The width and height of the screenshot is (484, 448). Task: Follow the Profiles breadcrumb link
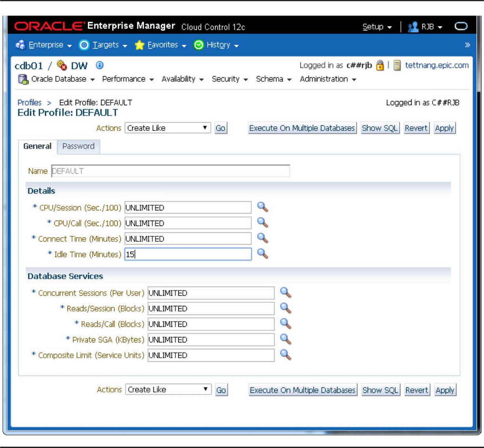[x=29, y=103]
